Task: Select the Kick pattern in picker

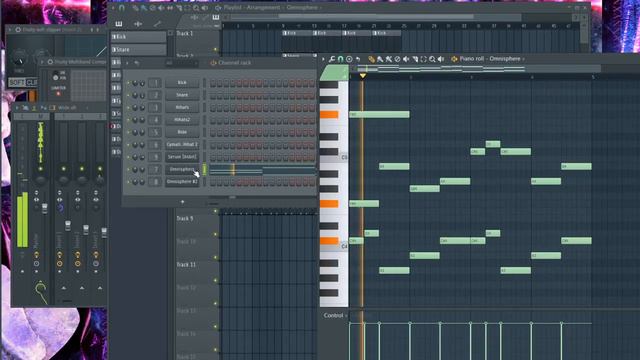Action: (139, 37)
